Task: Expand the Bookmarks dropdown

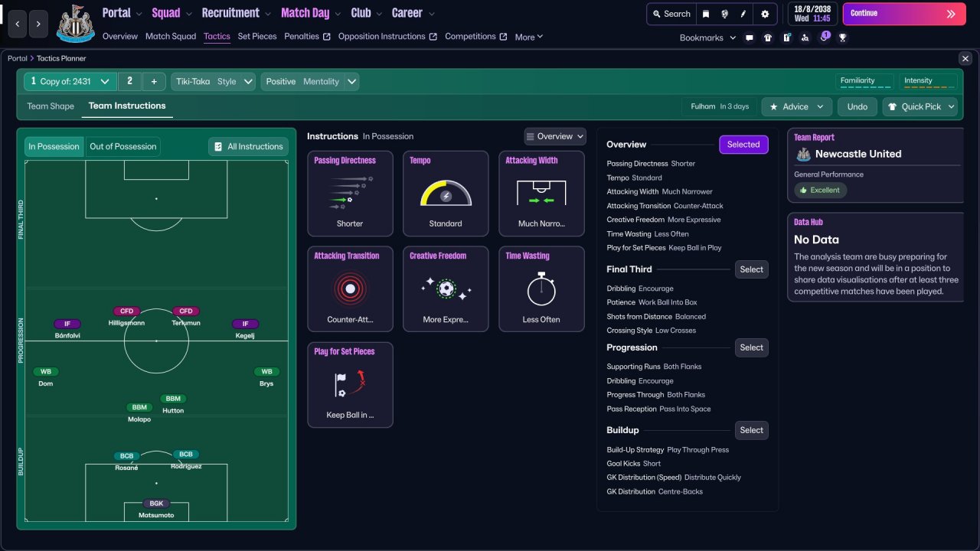Action: [707, 37]
